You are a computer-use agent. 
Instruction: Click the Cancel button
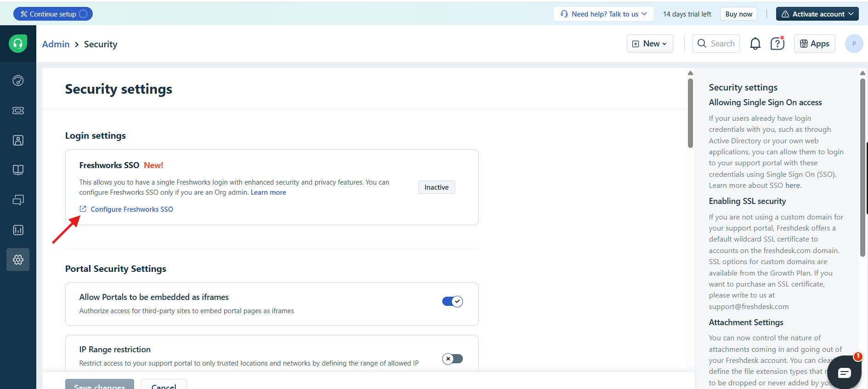(164, 385)
